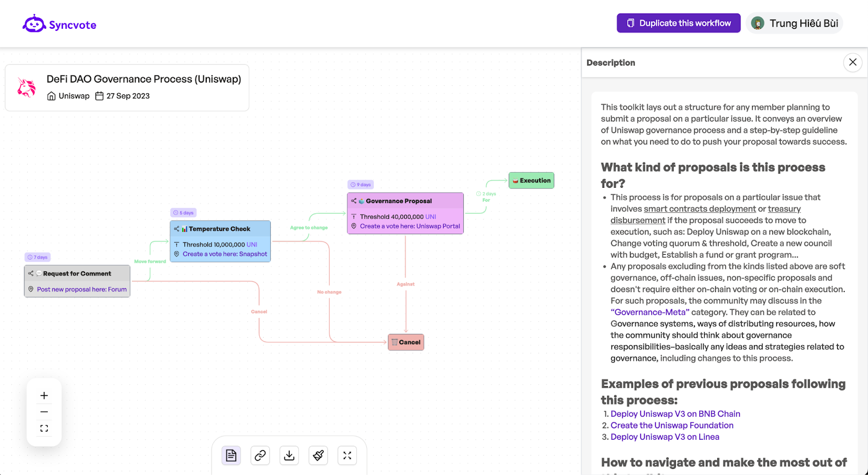Image resolution: width=868 pixels, height=475 pixels.
Task: Click the Threshold 10,000,000 UNI text
Action: pos(220,245)
